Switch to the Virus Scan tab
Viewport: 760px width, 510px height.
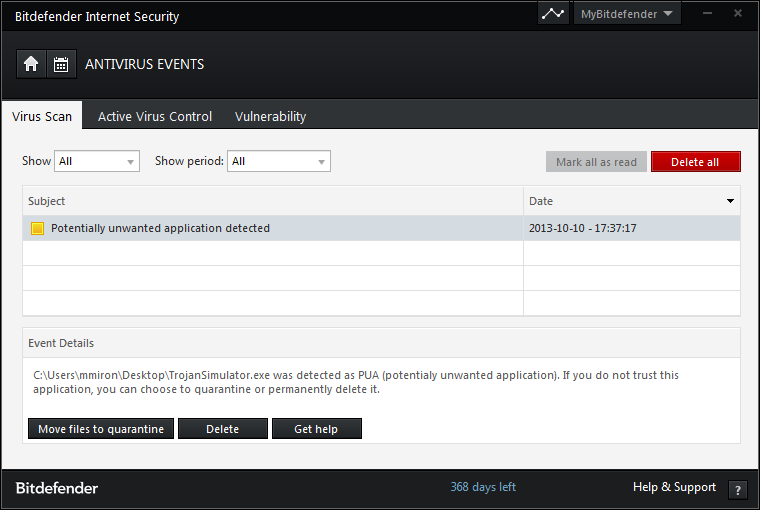pyautogui.click(x=42, y=116)
